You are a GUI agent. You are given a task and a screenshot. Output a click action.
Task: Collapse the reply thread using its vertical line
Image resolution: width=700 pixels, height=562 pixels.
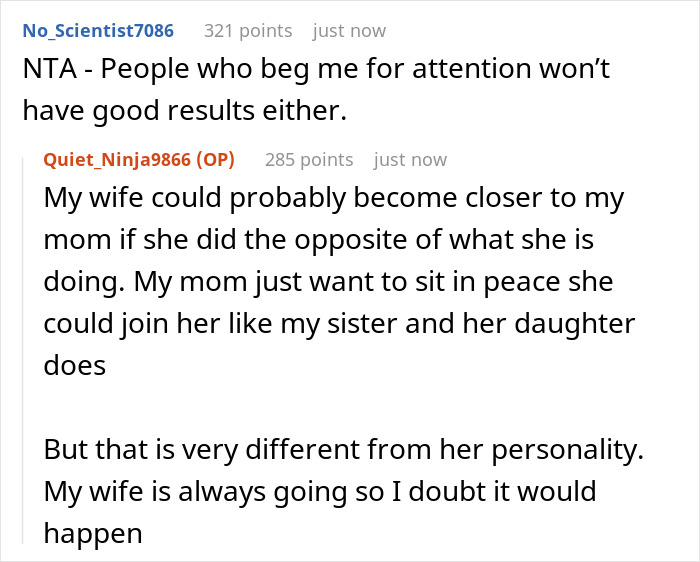tap(21, 350)
